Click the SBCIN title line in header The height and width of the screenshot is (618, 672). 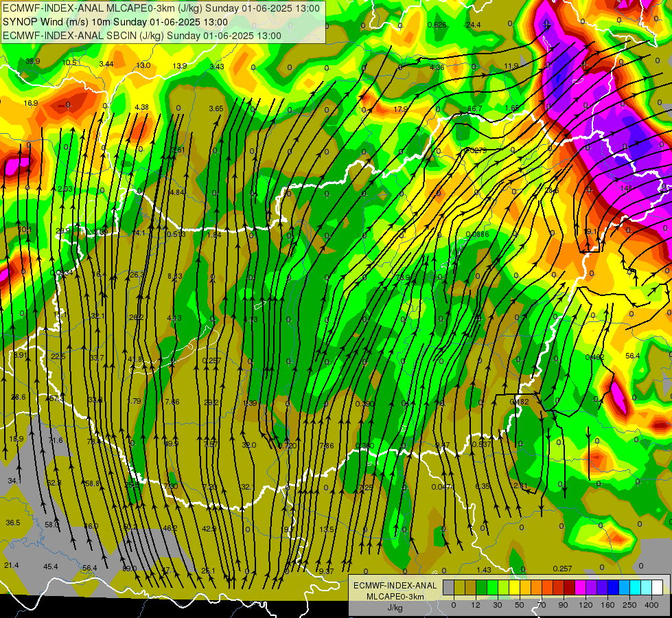point(142,36)
